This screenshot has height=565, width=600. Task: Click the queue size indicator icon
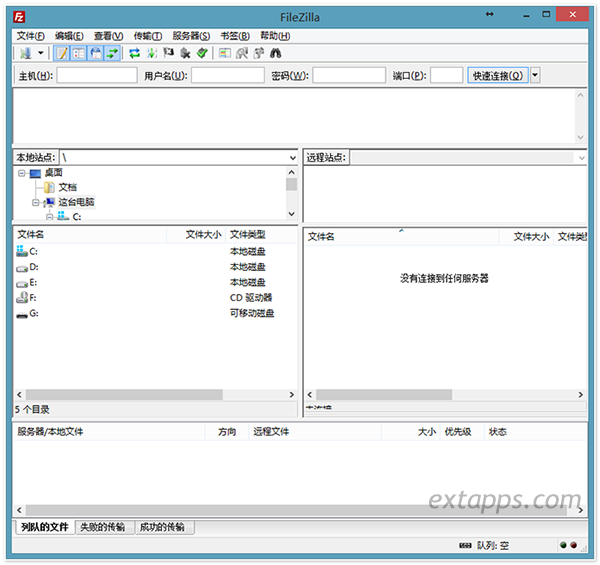coord(465,545)
